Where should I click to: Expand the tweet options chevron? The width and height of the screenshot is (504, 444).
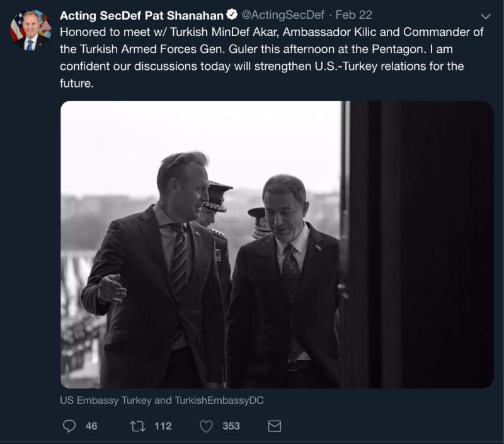point(485,16)
